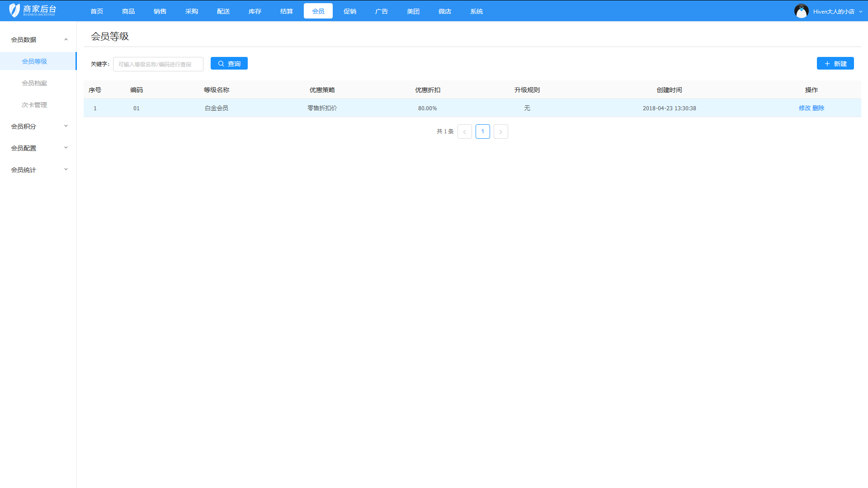Viewport: 868px width, 488px height.
Task: Click the 商家后台 logo icon
Action: pyautogui.click(x=14, y=10)
